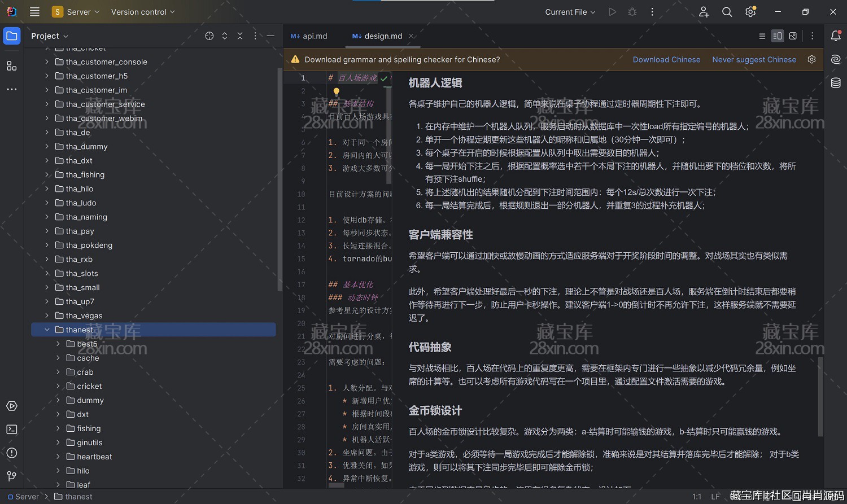Screen dimensions: 847x504
Task: Open grammar notification settings gear
Action: point(811,59)
